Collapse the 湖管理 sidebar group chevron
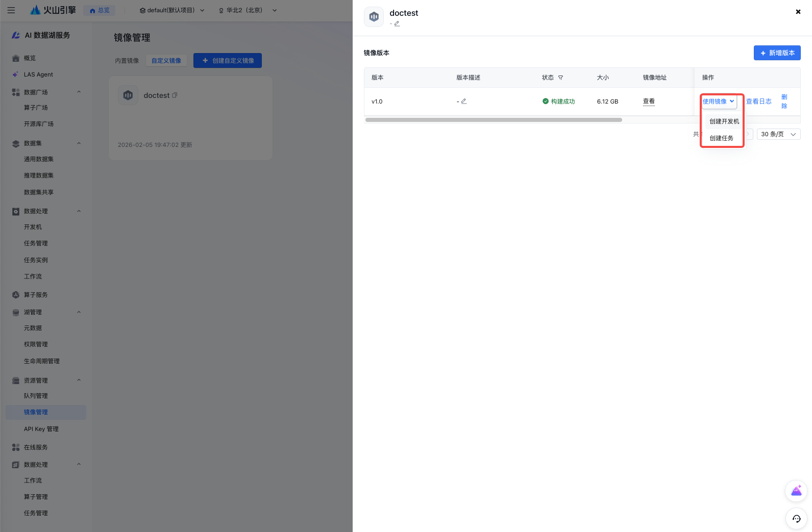812x532 pixels. 79,312
